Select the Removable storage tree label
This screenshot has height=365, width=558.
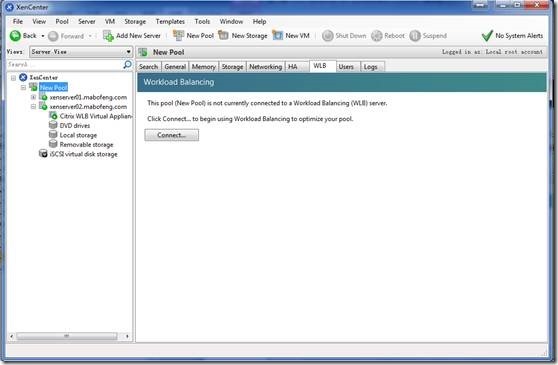pos(86,144)
